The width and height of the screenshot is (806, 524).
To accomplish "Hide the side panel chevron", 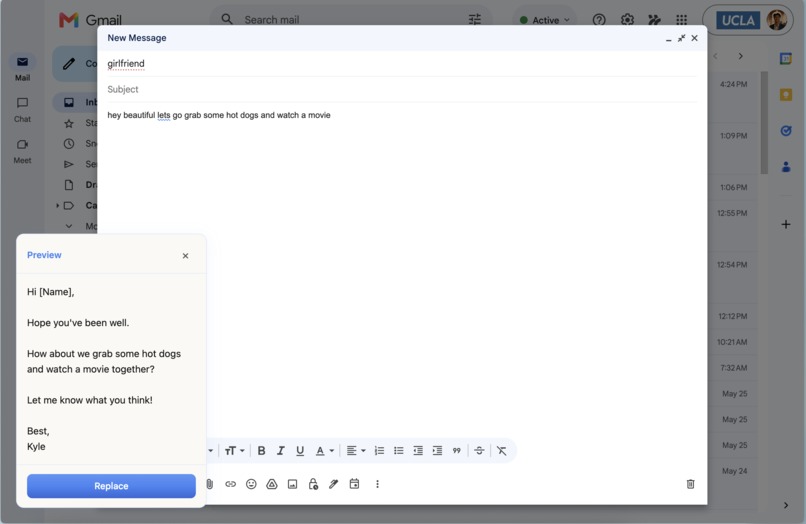I will point(785,505).
